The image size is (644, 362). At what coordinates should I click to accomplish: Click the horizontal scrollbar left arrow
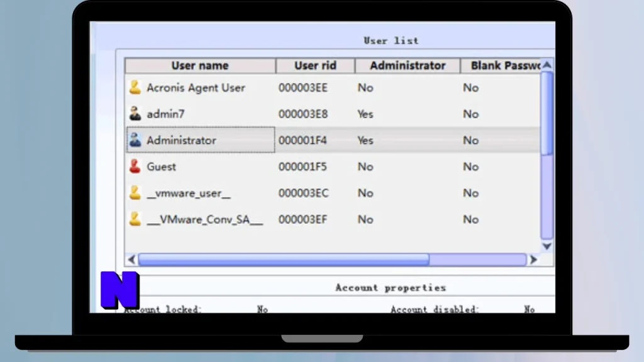(x=131, y=260)
